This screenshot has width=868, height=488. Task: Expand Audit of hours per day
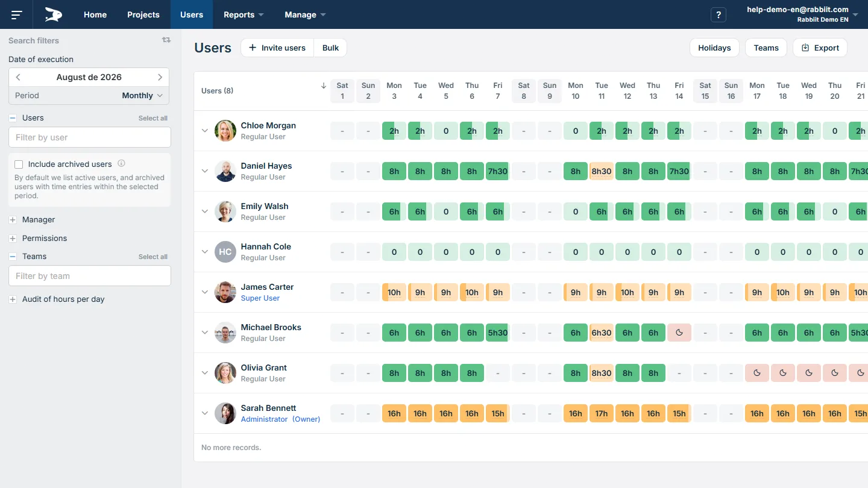[x=13, y=299]
